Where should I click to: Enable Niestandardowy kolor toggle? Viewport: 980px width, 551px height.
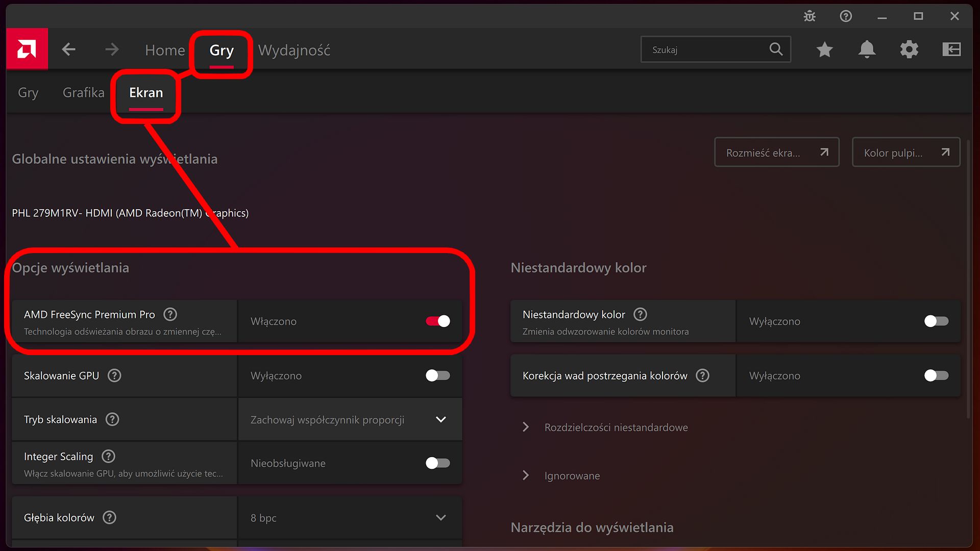936,321
